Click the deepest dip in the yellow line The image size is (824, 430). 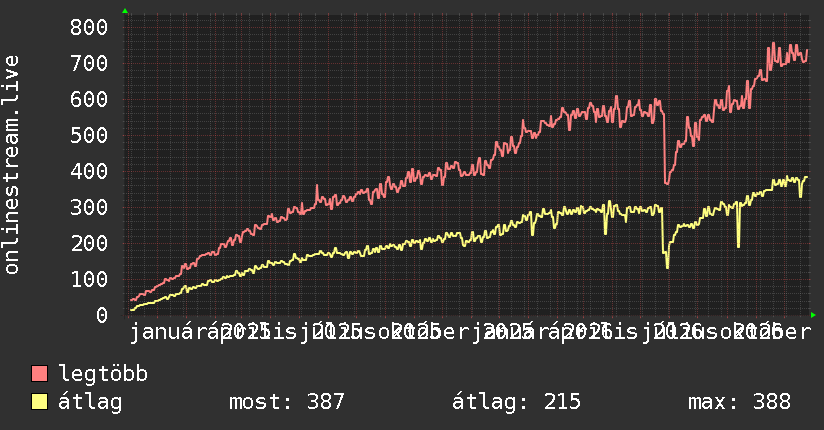(x=667, y=267)
